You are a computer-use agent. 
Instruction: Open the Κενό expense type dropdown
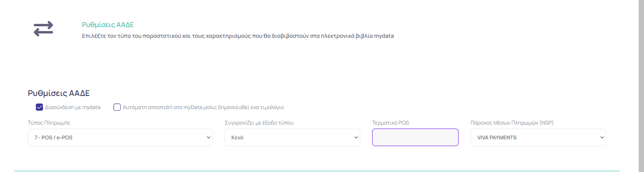point(292,137)
